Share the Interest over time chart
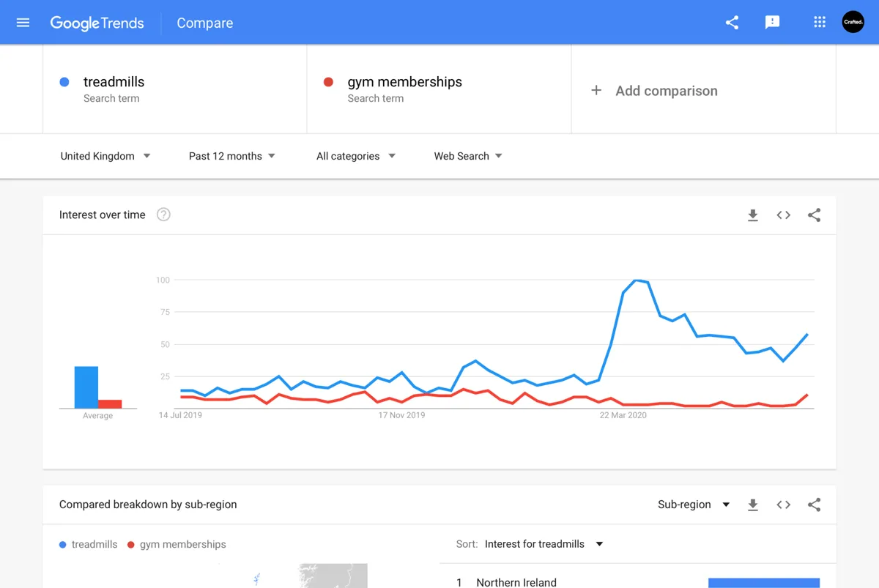Screen dimensions: 879x588 [x=814, y=215]
